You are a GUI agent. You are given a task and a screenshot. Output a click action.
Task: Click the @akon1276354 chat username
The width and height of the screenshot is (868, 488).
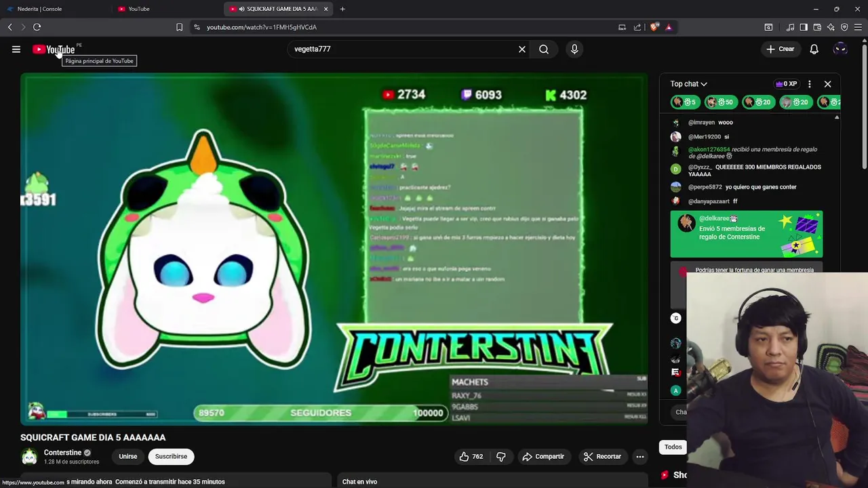[709, 149]
